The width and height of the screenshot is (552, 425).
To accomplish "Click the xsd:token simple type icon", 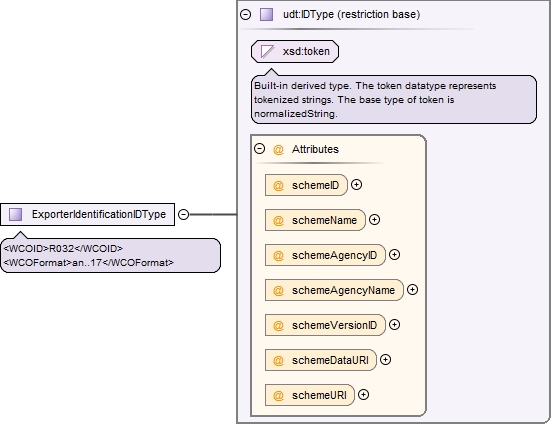I will tap(267, 51).
